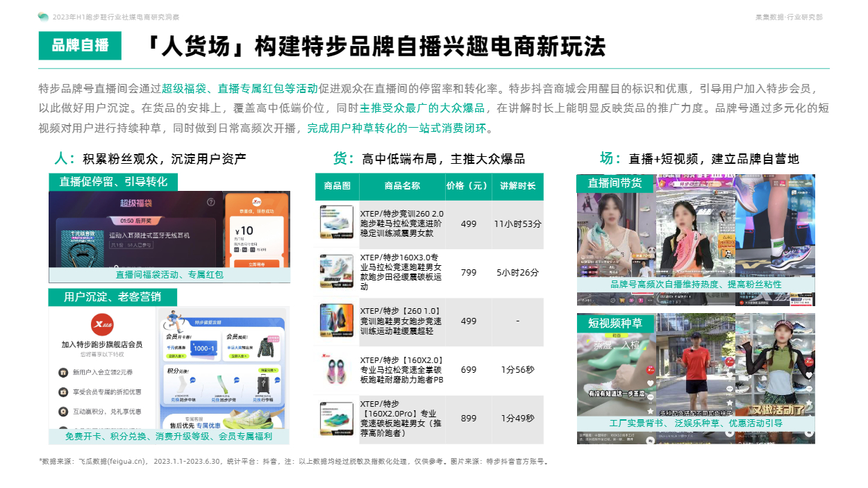Click the jacket image under 会员抽奖
Viewport: 868px width, 488px height.
tap(267, 348)
